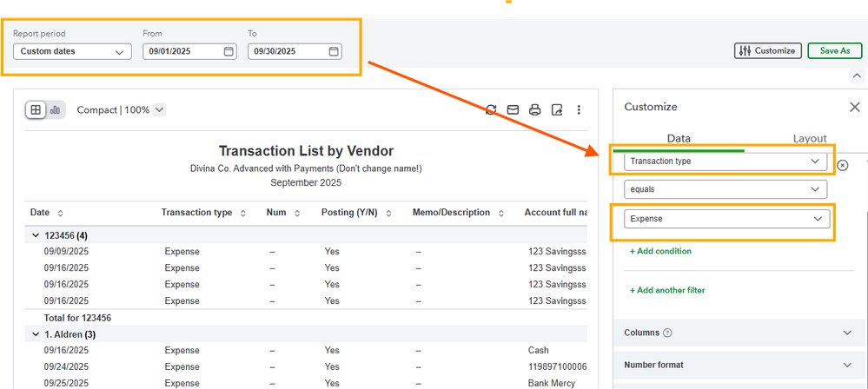Open the Transaction type filter dropdown
This screenshot has height=389, width=868.
(x=726, y=161)
